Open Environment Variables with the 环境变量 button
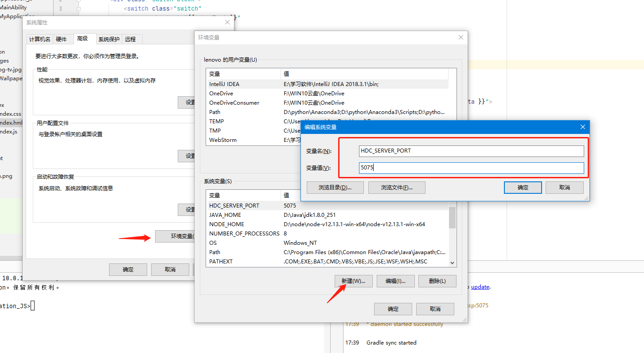Image resolution: width=644 pixels, height=353 pixels. [x=177, y=236]
